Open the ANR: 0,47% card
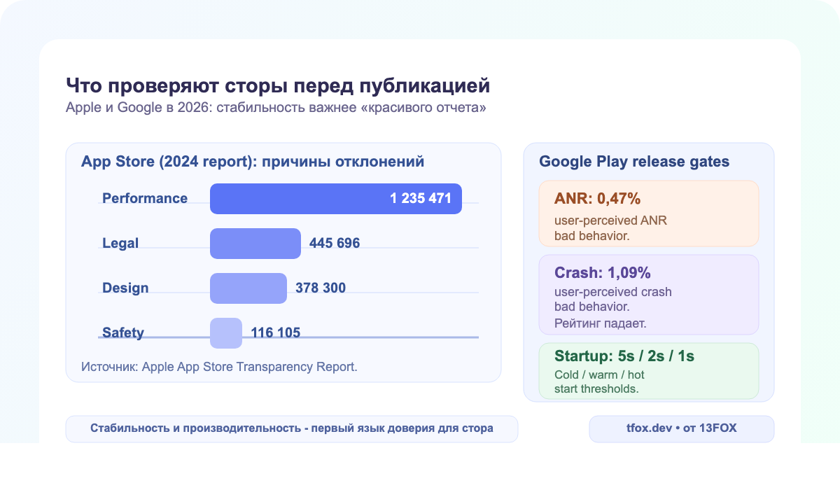Screen dimensions: 840x504 click(x=649, y=213)
